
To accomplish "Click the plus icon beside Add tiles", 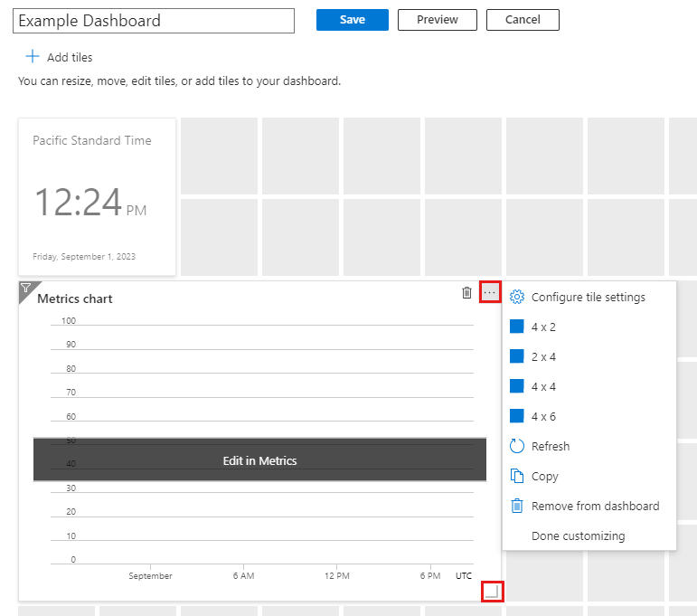I will point(33,57).
